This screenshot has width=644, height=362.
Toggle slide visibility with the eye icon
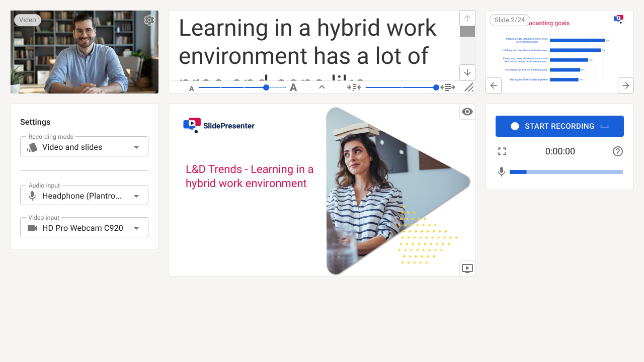[x=467, y=112]
